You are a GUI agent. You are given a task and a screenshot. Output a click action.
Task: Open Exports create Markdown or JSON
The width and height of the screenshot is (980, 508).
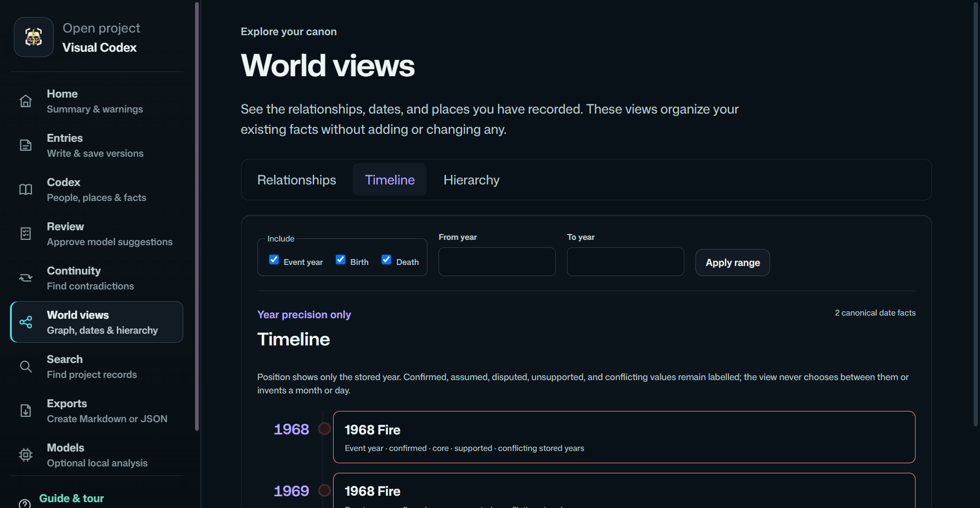(96, 411)
